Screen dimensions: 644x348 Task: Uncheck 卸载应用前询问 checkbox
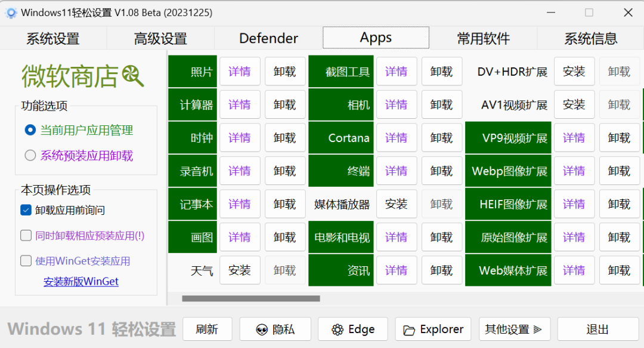(26, 210)
